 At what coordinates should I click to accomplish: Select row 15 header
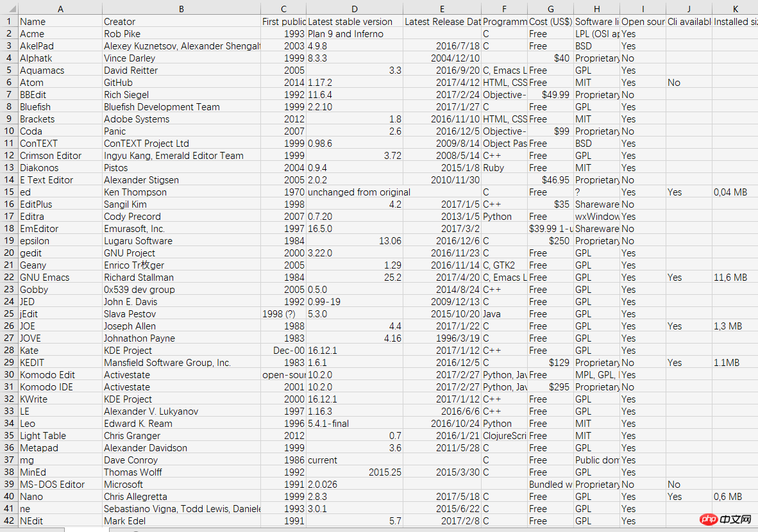pyautogui.click(x=9, y=192)
